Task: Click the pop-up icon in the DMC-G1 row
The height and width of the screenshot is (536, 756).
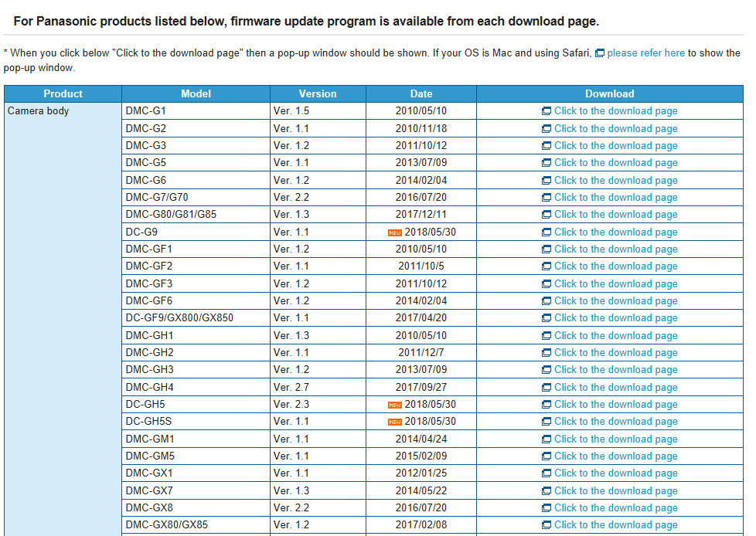Action: coord(547,111)
